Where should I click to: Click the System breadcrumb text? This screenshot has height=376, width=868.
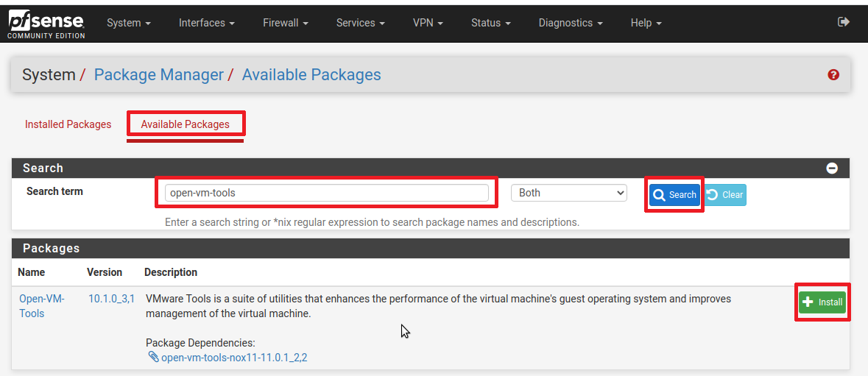click(x=49, y=74)
